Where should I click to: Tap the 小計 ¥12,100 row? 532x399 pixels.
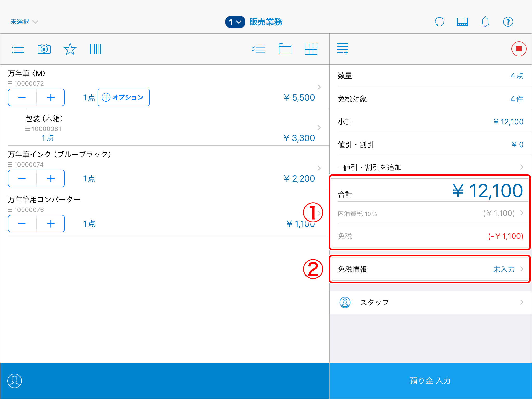[x=430, y=122]
